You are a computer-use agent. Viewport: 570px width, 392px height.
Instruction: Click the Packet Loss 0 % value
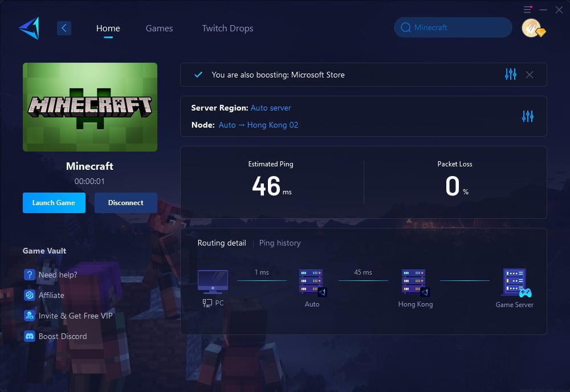(457, 186)
